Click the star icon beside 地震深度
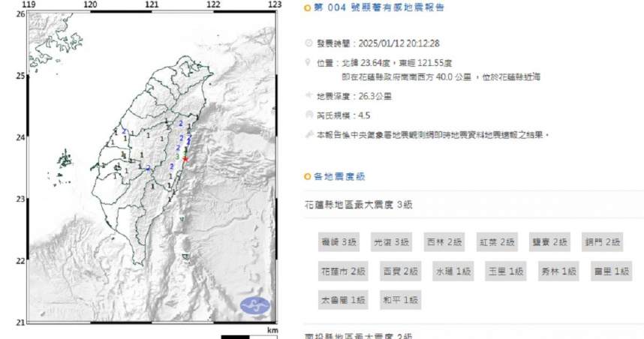This screenshot has height=339, width=644. tap(308, 95)
